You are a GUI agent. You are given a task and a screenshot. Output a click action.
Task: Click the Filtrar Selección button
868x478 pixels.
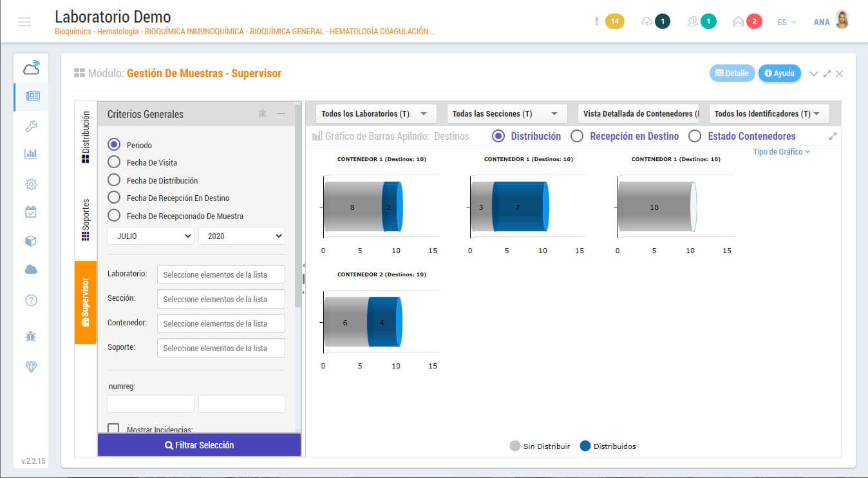199,445
